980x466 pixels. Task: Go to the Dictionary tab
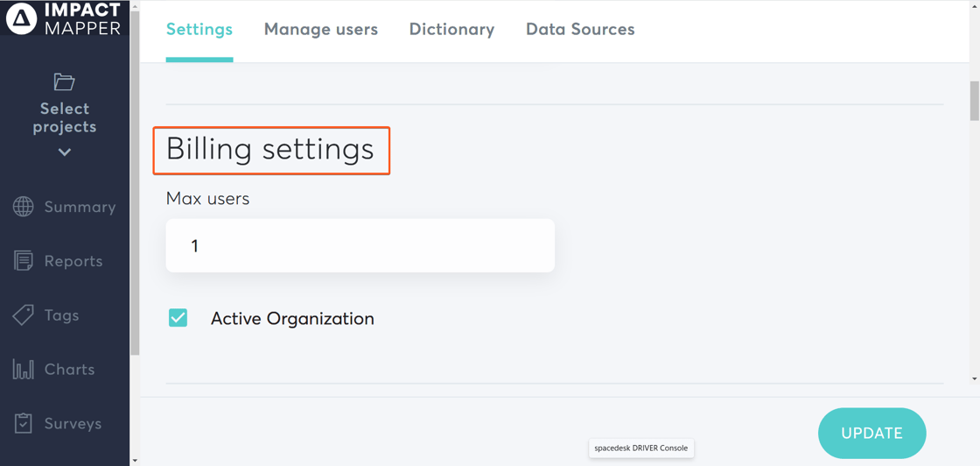[451, 30]
